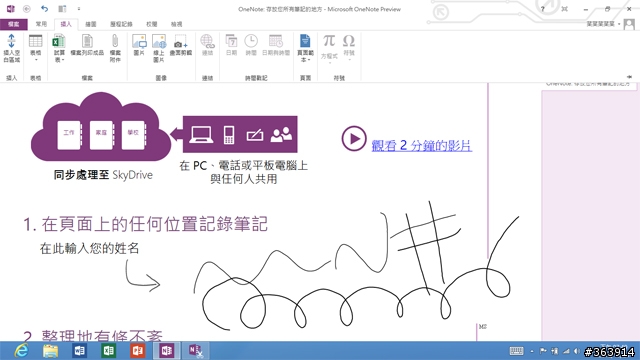This screenshot has height=360, width=640.
Task: Open the File (檔案) tab
Action: pos(13,24)
